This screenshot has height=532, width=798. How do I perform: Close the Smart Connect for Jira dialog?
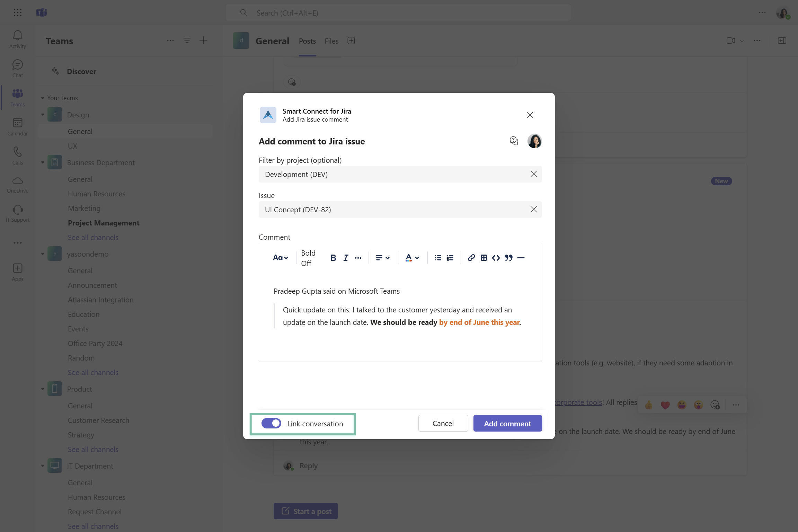pyautogui.click(x=530, y=115)
